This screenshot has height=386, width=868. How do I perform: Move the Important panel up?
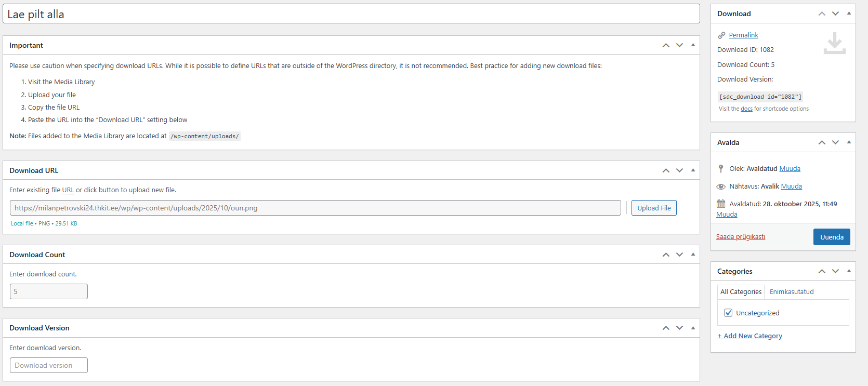(x=666, y=45)
